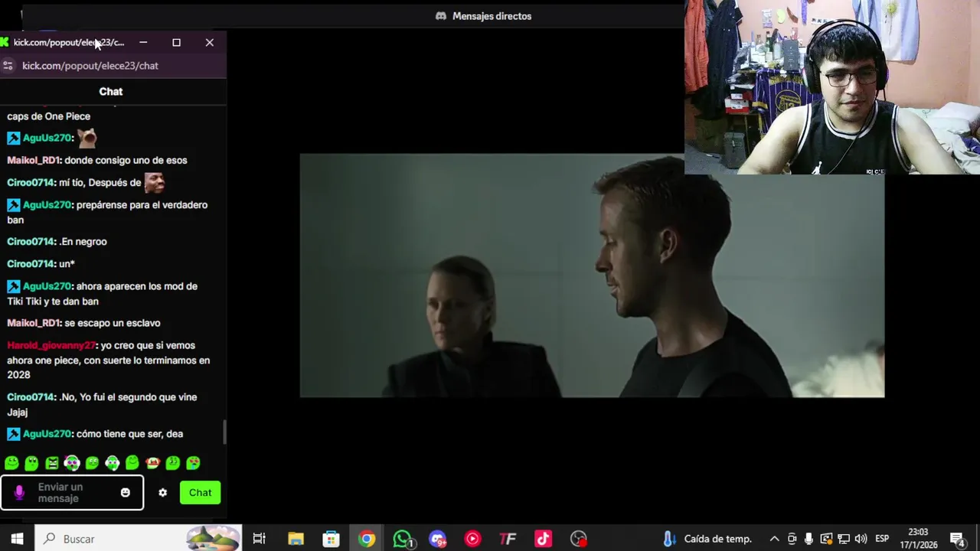Open Windows notification center icon

click(x=957, y=539)
